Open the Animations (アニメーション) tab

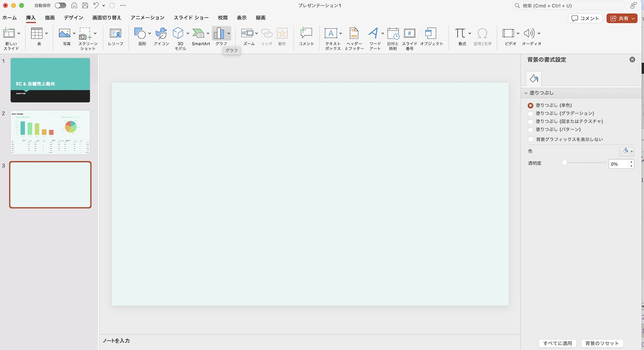[148, 18]
